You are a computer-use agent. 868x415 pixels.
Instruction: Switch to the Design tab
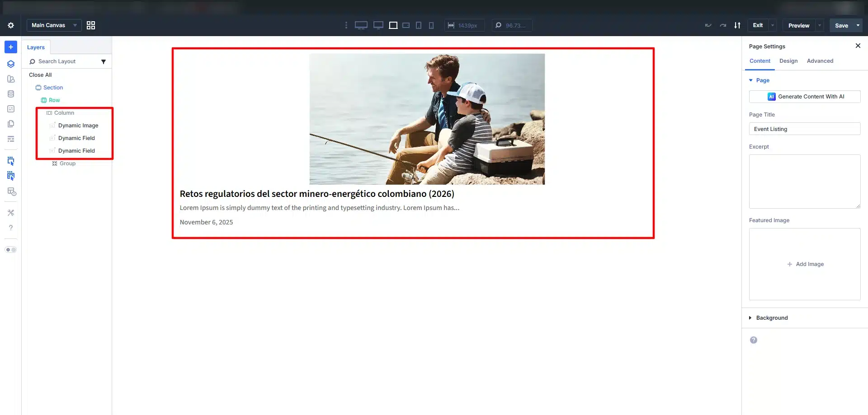tap(788, 61)
